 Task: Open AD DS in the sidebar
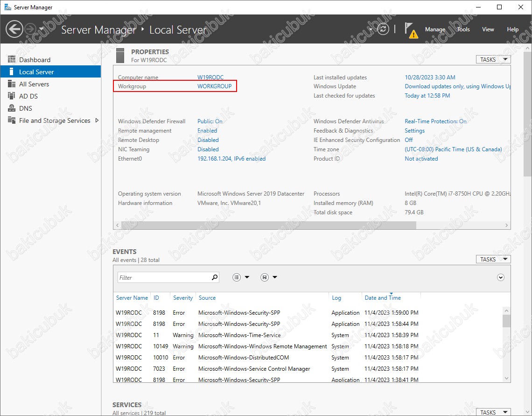click(x=50, y=96)
